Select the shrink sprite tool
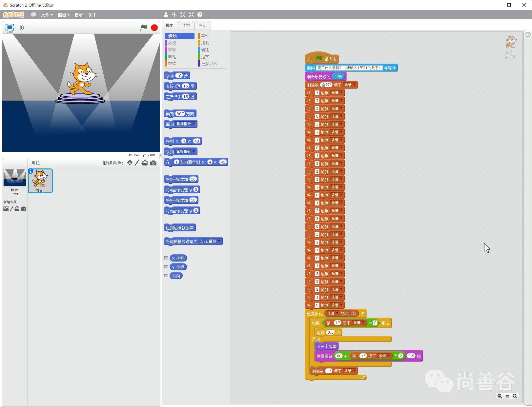 191,15
